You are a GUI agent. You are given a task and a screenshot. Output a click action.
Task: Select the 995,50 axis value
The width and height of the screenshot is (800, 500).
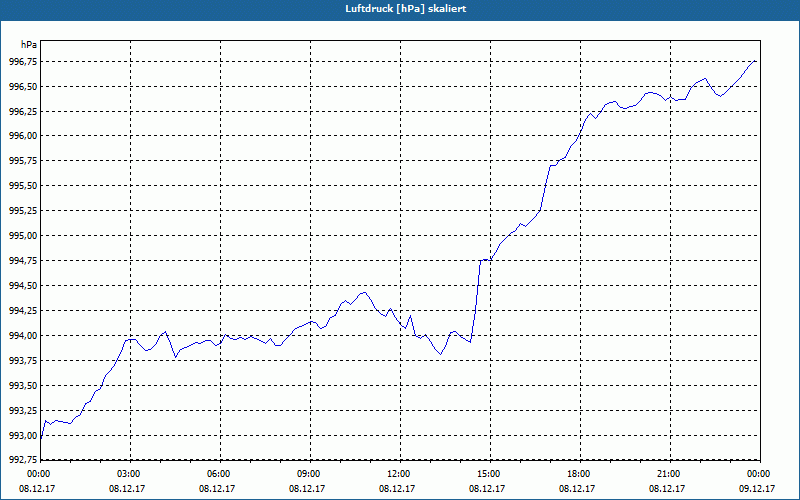(x=23, y=186)
